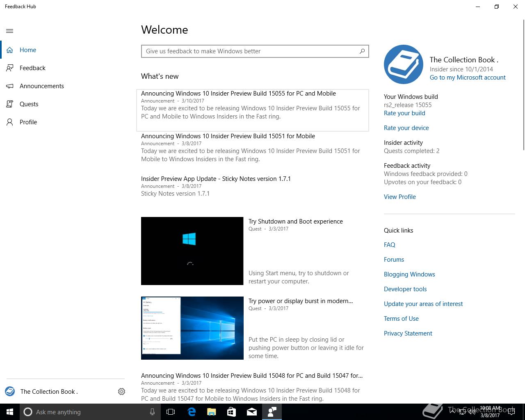Open Try Shutdown and Boot experience quest
The image size is (525, 420).
pyautogui.click(x=296, y=221)
